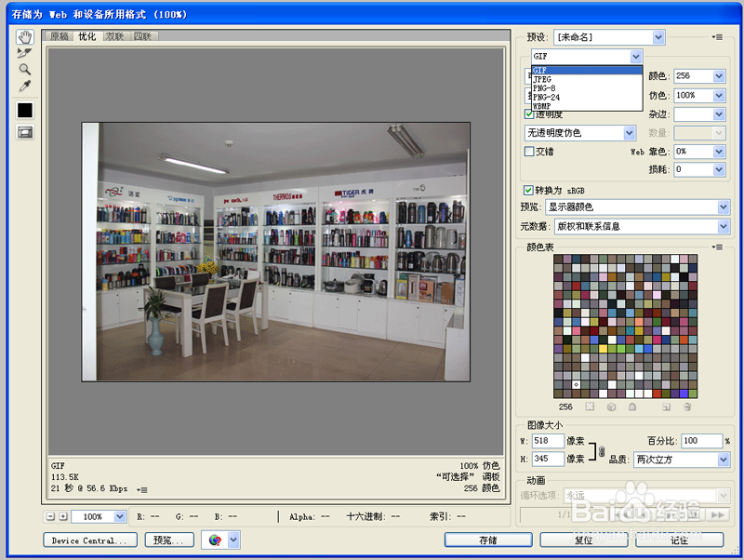Click the 预览 button

(x=169, y=540)
